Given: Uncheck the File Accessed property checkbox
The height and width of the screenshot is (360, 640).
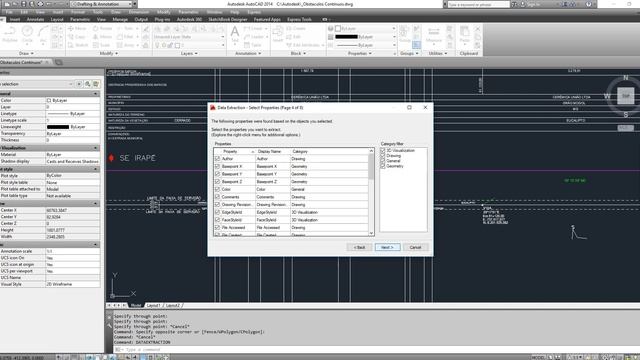Looking at the screenshot, I should point(217,227).
